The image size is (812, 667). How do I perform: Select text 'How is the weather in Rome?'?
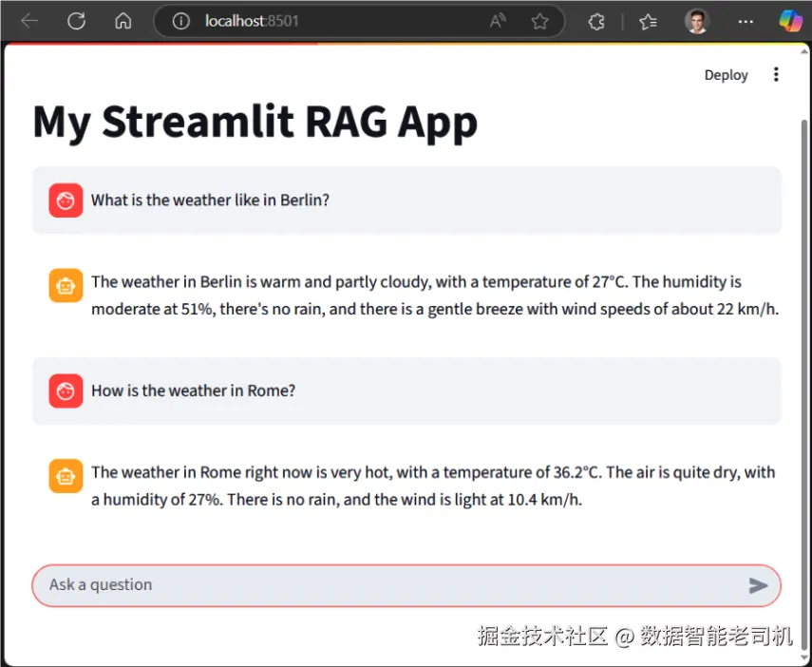[193, 391]
